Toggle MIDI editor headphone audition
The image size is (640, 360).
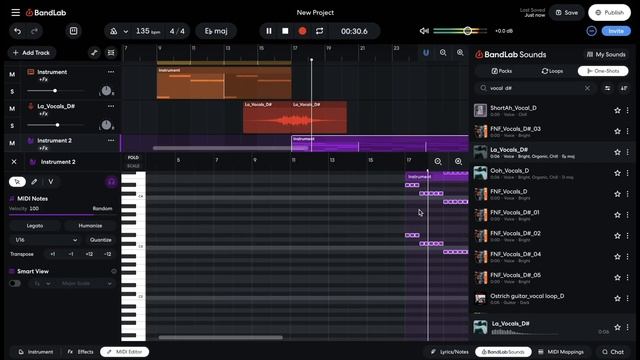pyautogui.click(x=111, y=182)
